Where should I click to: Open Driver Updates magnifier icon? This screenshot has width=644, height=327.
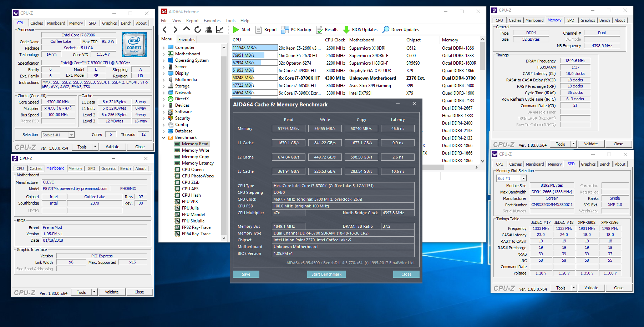coord(386,30)
